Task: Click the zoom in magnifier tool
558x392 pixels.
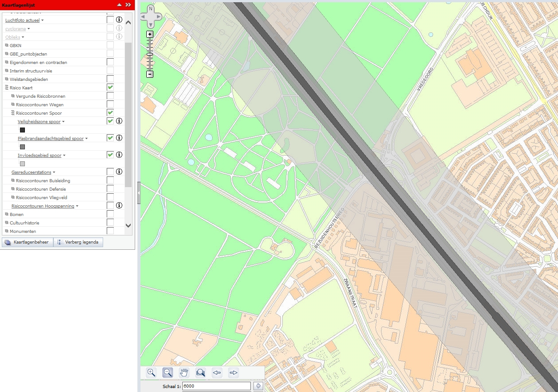Action: (x=151, y=372)
